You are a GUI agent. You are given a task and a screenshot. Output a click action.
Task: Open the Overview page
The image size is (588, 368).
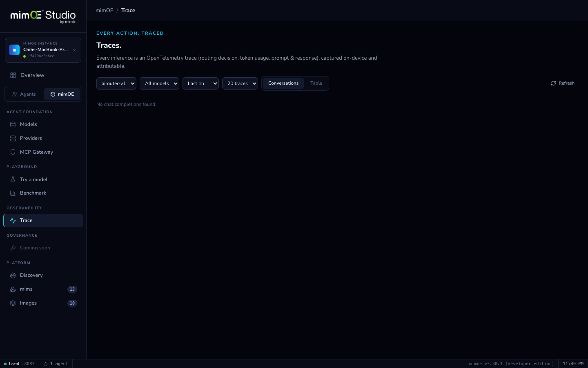[43, 75]
